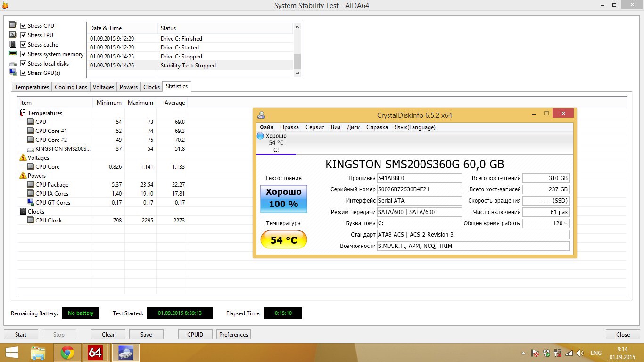Click the blue disk health status orb
644x362 pixels.
260,136
